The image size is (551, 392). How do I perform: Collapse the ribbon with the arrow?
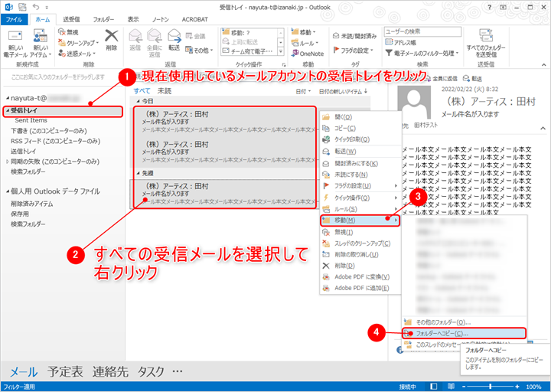(543, 64)
